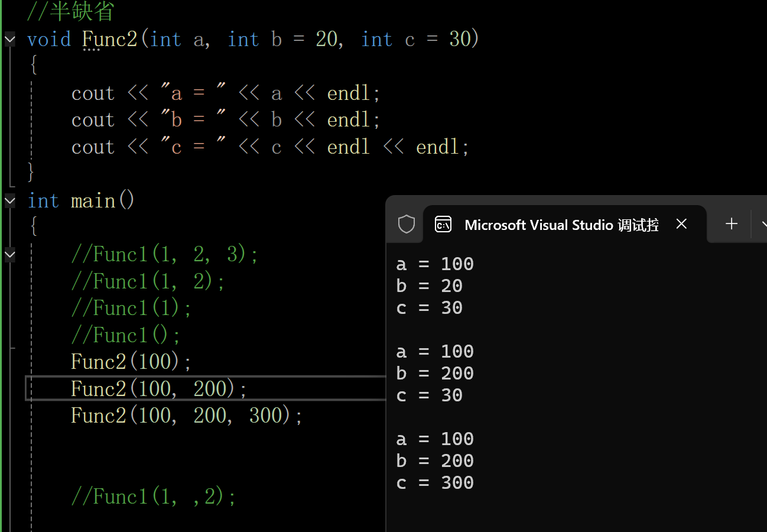
Task: Click the console line "b = 200" above "c = 300"
Action: [435, 461]
